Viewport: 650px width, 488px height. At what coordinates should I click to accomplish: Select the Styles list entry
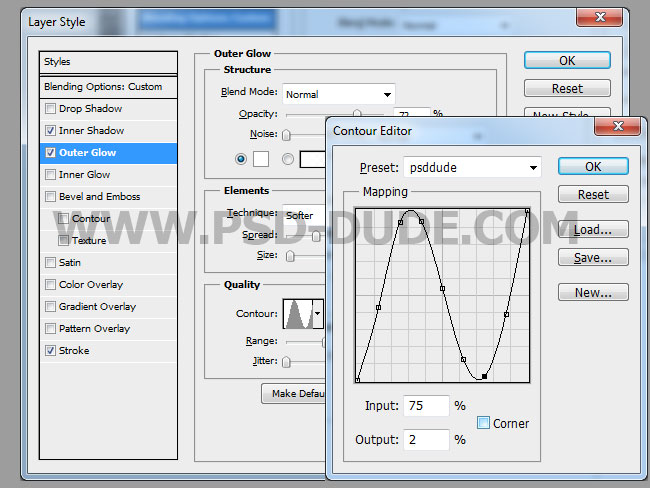(109, 62)
